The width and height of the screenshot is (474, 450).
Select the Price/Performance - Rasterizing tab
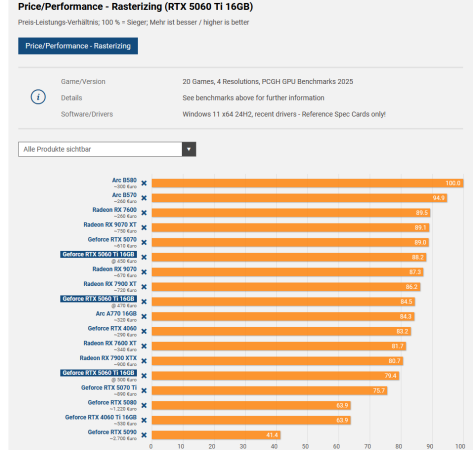click(x=78, y=46)
